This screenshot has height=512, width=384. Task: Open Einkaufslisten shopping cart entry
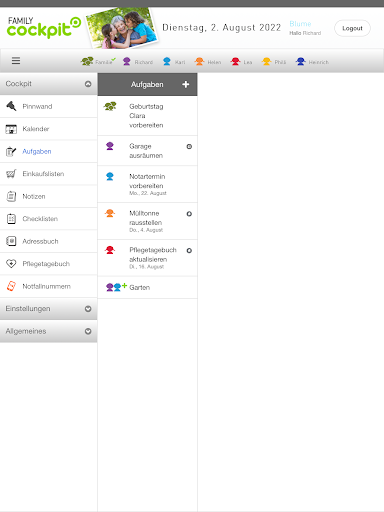click(x=49, y=174)
